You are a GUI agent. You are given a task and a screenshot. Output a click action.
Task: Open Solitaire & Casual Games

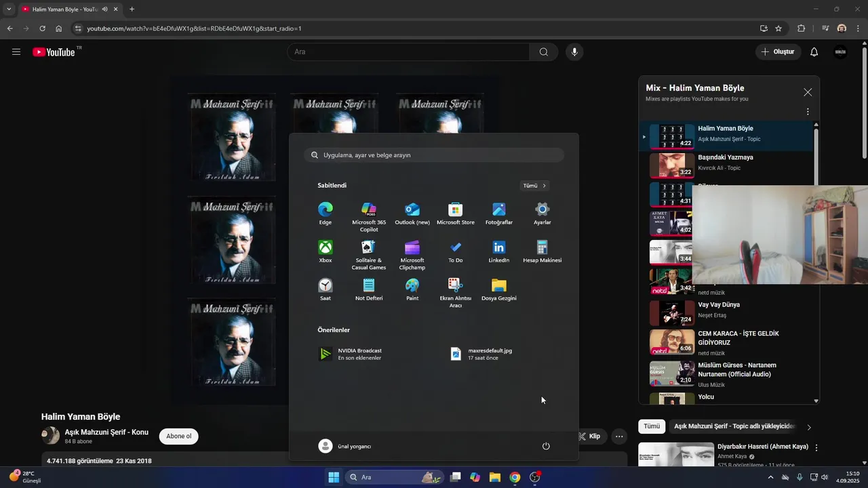[369, 255]
